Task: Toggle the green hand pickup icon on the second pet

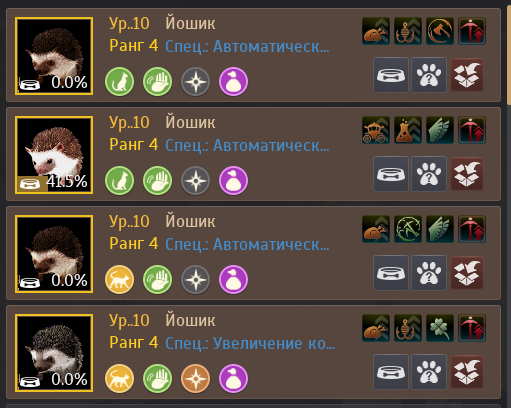Action: [x=157, y=181]
